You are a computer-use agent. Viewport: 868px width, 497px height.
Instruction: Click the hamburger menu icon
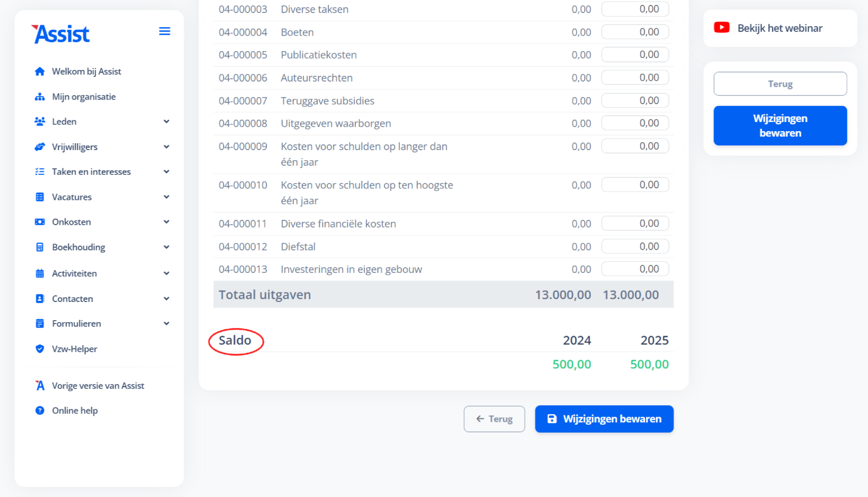165,32
